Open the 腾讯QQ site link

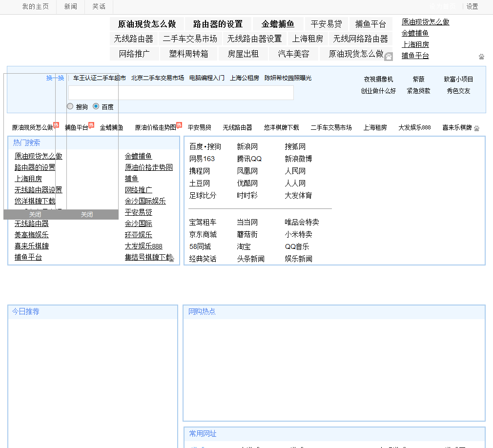249,159
